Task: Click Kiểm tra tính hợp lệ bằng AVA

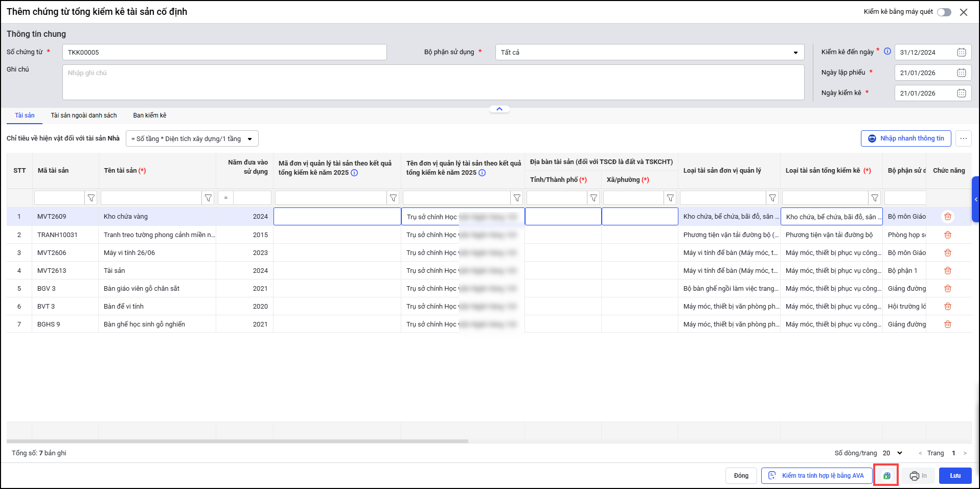Action: [x=816, y=476]
